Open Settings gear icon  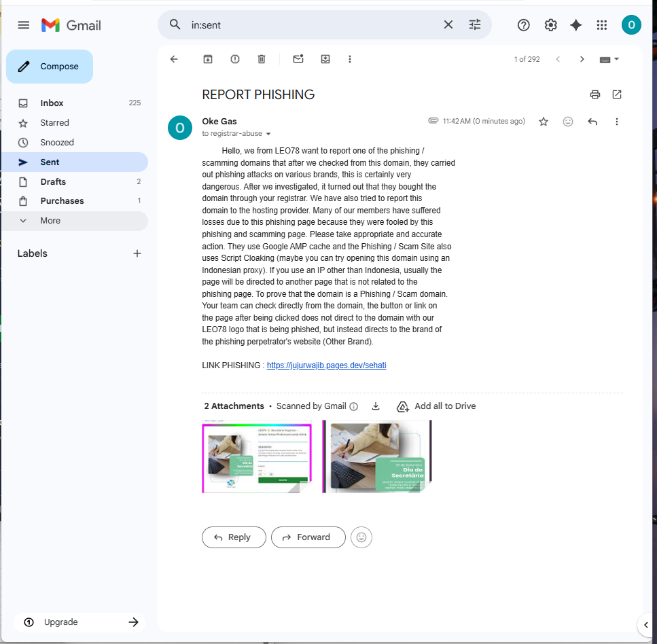tap(550, 25)
